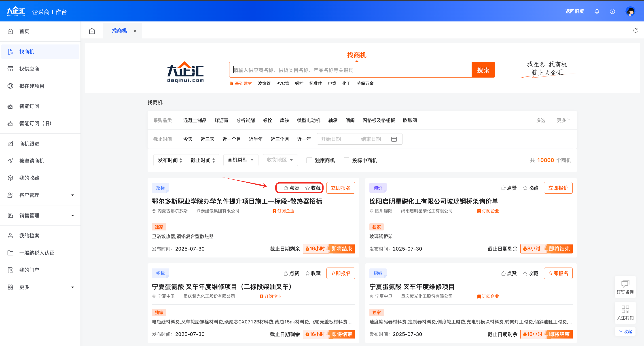Like the 绵阳启明星磷化工 inquiry
Image resolution: width=644 pixels, height=346 pixels.
pyautogui.click(x=509, y=188)
